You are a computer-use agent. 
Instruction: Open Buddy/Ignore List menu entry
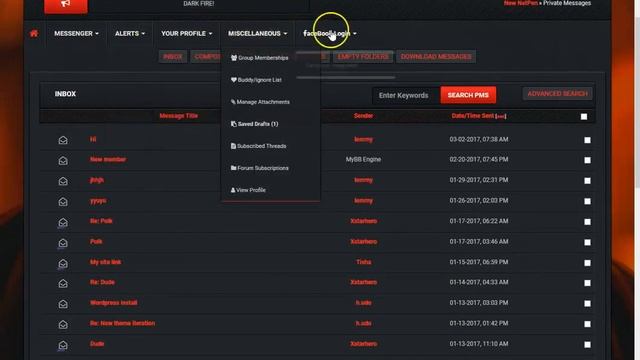[x=256, y=80]
